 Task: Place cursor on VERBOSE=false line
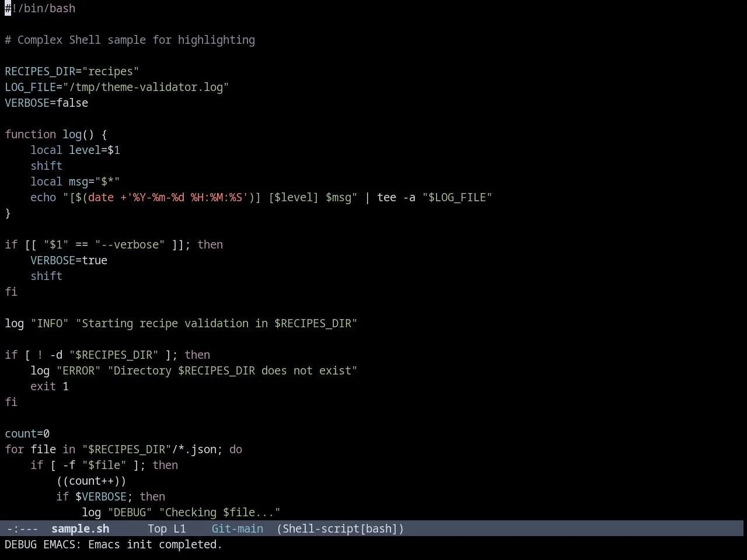pos(47,103)
